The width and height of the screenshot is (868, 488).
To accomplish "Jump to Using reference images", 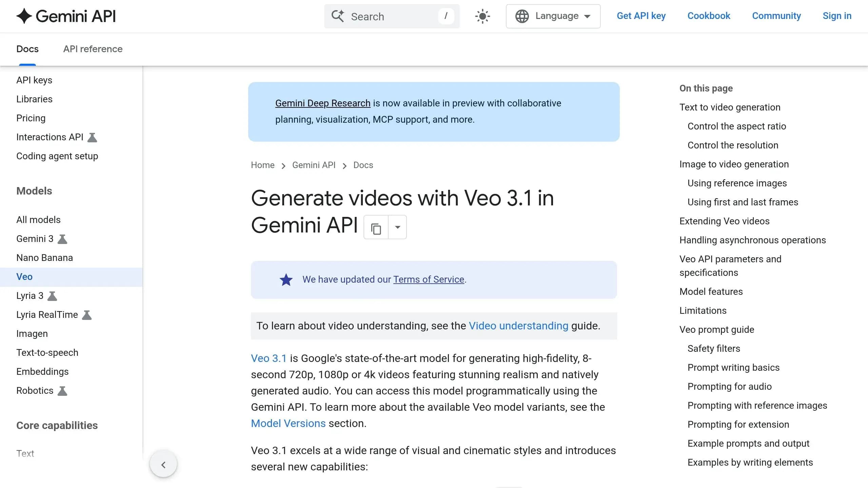I will (737, 183).
